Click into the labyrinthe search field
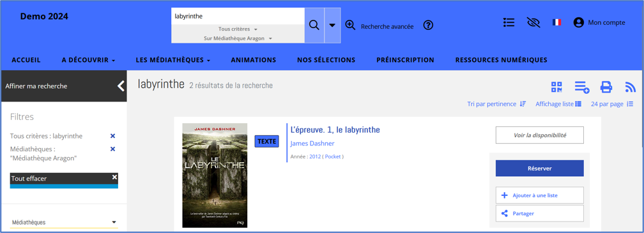644x233 pixels. click(x=238, y=17)
